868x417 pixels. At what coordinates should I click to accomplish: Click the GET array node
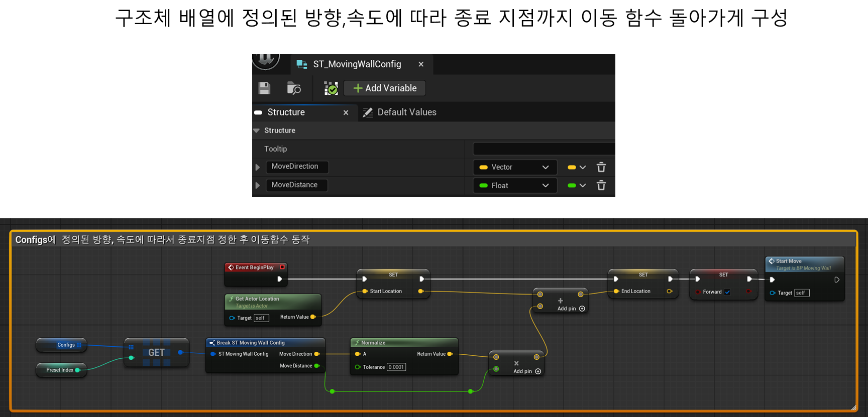coord(157,353)
